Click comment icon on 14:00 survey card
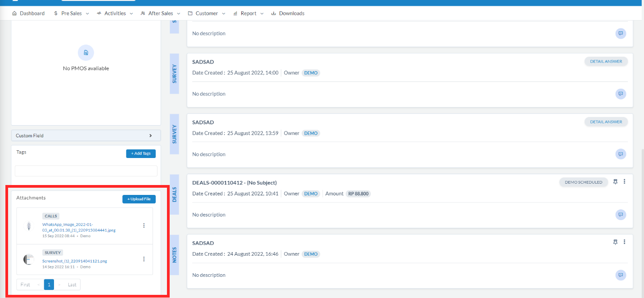 click(621, 94)
